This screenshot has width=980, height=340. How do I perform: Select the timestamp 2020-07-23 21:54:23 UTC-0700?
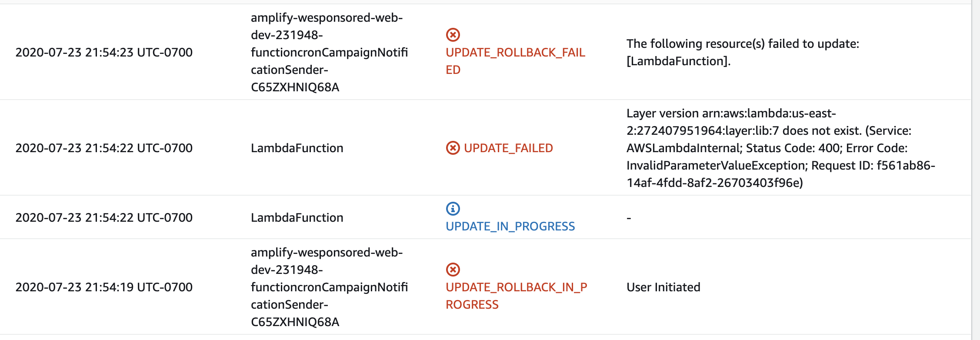pyautogui.click(x=104, y=52)
